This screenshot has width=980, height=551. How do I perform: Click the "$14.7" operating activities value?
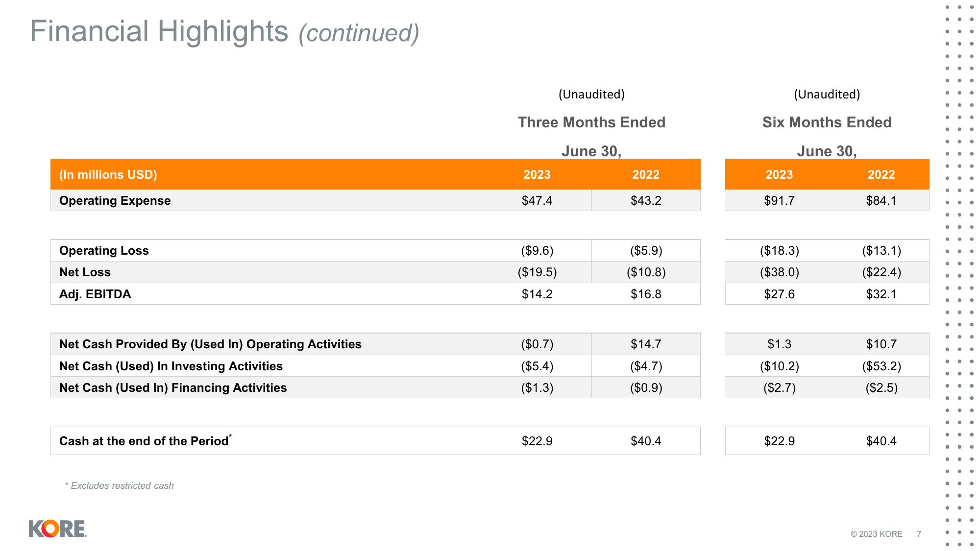point(646,344)
